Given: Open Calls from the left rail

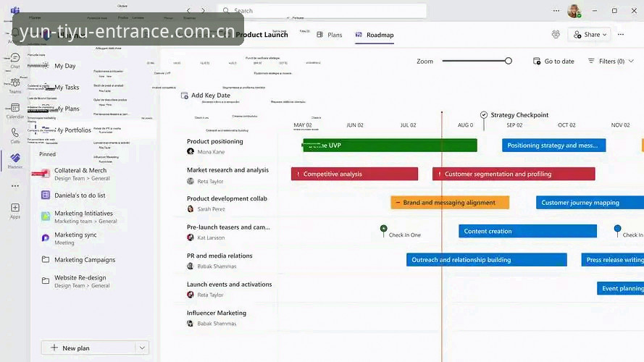Looking at the screenshot, I should 15,136.
